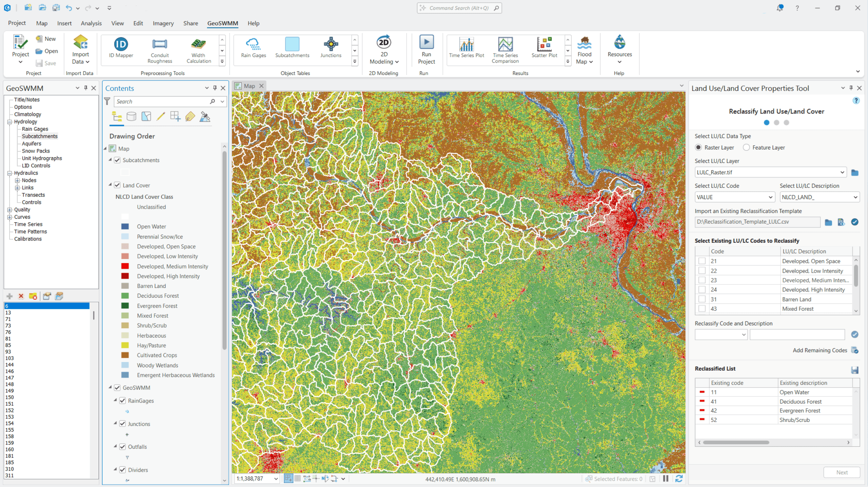Expand the Hydraulics Nodes tree item
This screenshot has height=487, width=868.
coord(17,180)
